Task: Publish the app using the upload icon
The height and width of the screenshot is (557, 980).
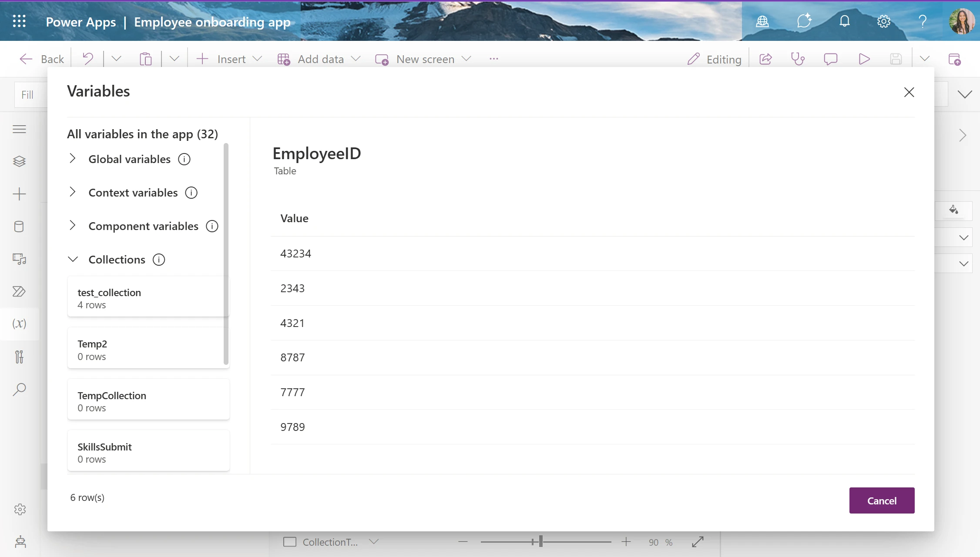Action: click(x=954, y=59)
